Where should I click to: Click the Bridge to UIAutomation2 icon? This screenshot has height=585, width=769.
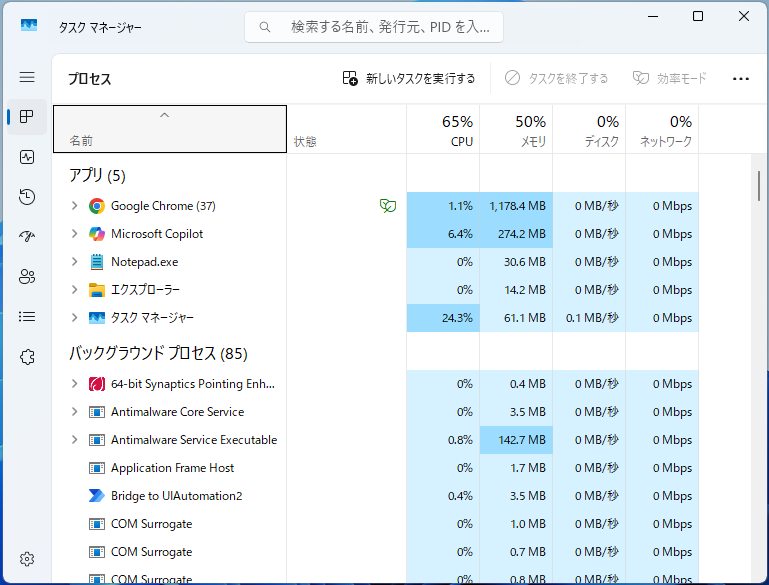pyautogui.click(x=97, y=496)
